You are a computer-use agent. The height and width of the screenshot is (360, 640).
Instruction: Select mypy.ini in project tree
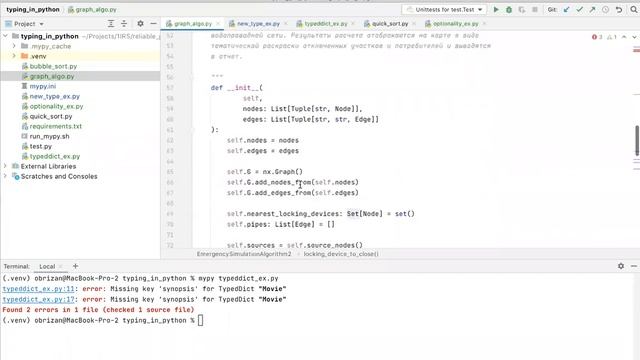pos(42,86)
